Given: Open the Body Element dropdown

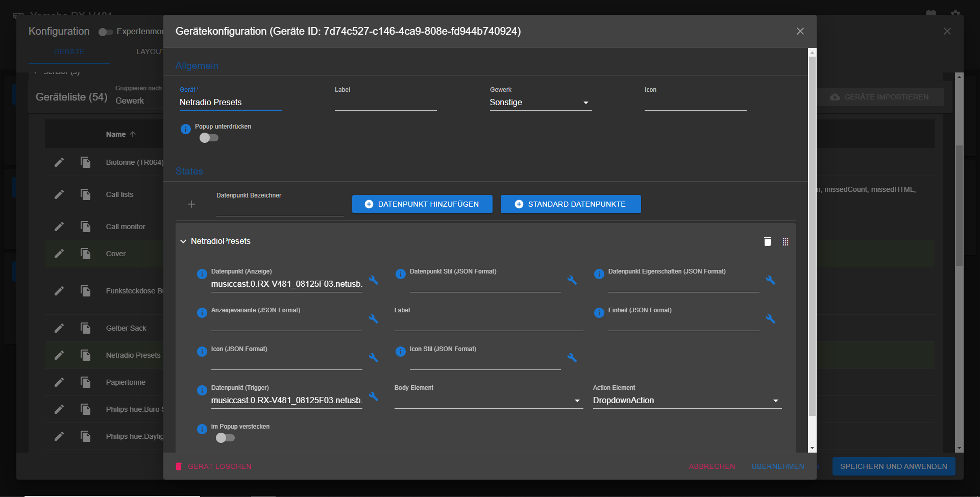Looking at the screenshot, I should (x=488, y=401).
